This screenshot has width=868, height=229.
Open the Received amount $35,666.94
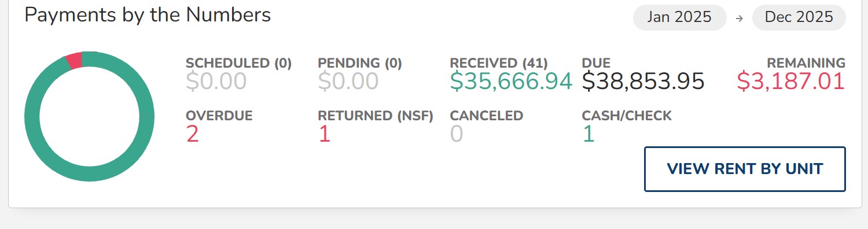coord(511,82)
